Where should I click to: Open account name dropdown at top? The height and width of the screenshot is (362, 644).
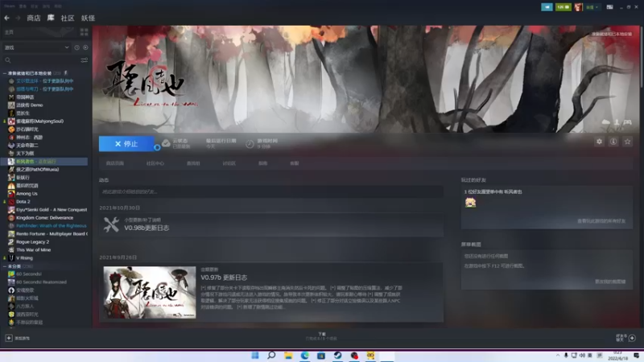(592, 7)
